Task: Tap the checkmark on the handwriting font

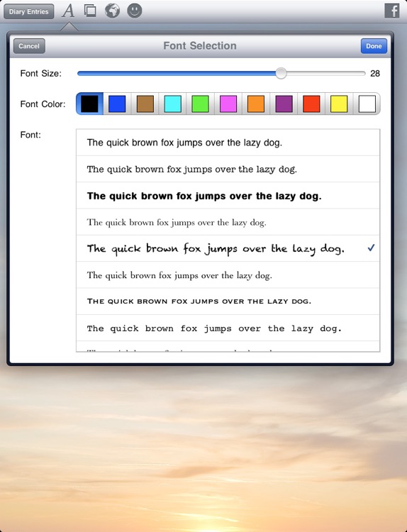Action: coord(371,248)
